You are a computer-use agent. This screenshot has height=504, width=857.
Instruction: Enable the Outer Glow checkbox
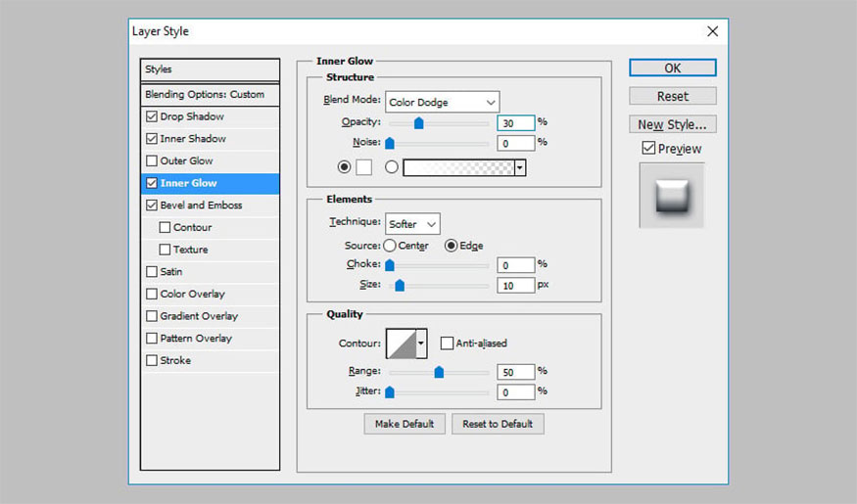(151, 161)
